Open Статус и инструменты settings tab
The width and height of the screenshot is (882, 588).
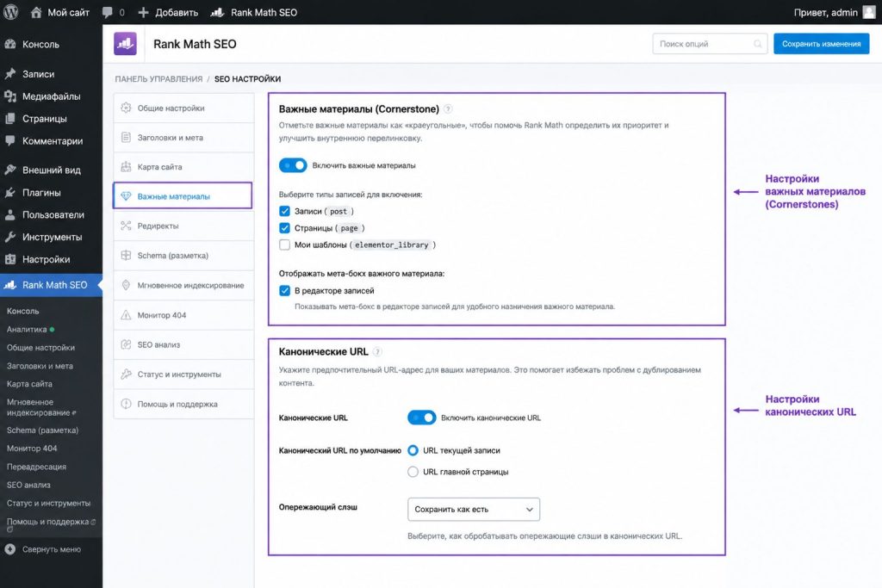tap(183, 374)
